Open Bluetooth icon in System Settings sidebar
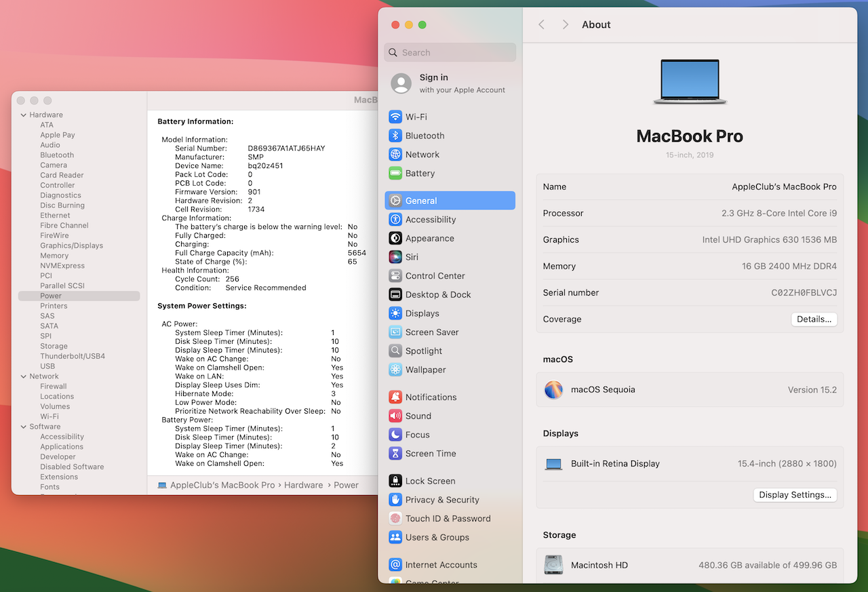 [x=395, y=136]
